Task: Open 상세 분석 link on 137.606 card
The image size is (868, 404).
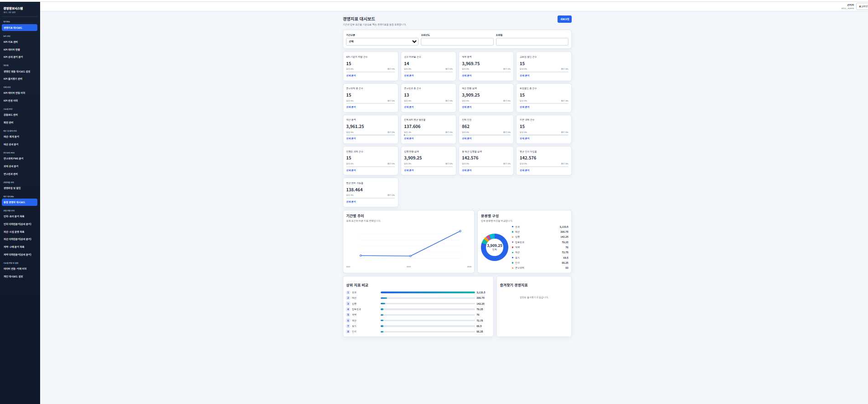Action: click(409, 138)
